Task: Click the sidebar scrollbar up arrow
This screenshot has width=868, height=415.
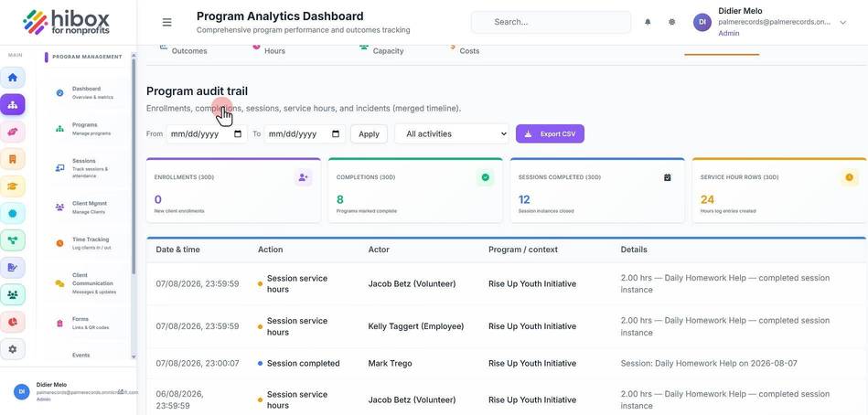Action: coord(134,56)
